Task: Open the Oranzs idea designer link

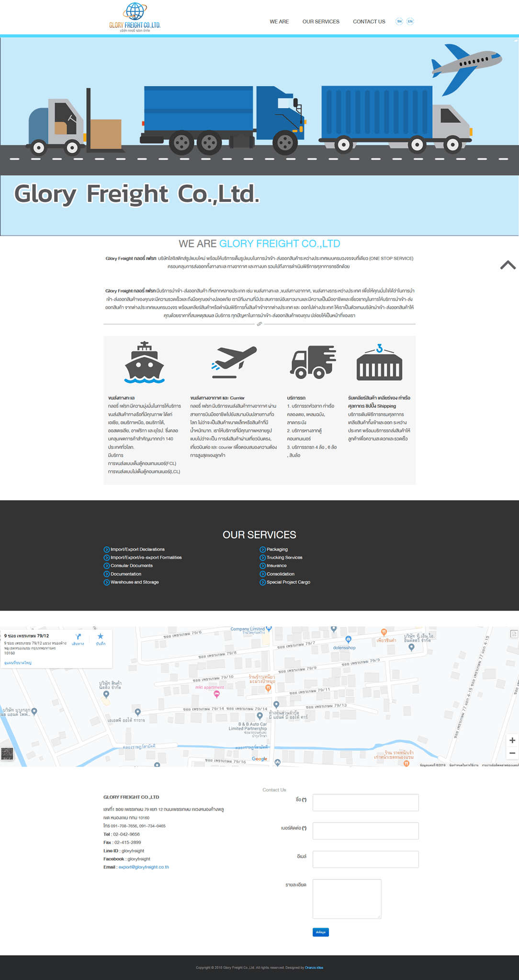Action: pos(314,968)
